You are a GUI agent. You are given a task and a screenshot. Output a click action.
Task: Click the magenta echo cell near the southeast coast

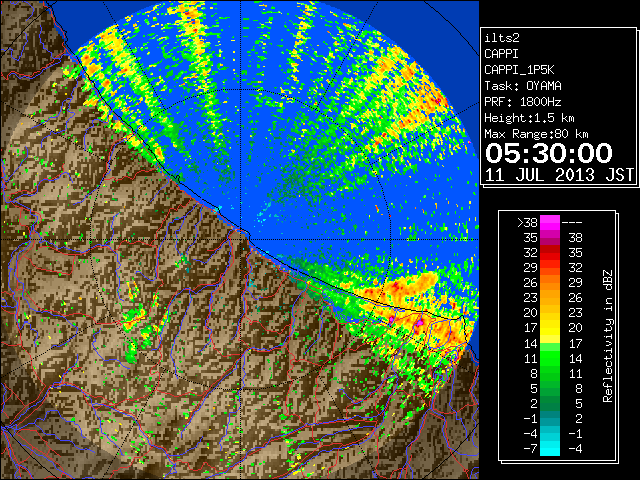[x=419, y=322]
